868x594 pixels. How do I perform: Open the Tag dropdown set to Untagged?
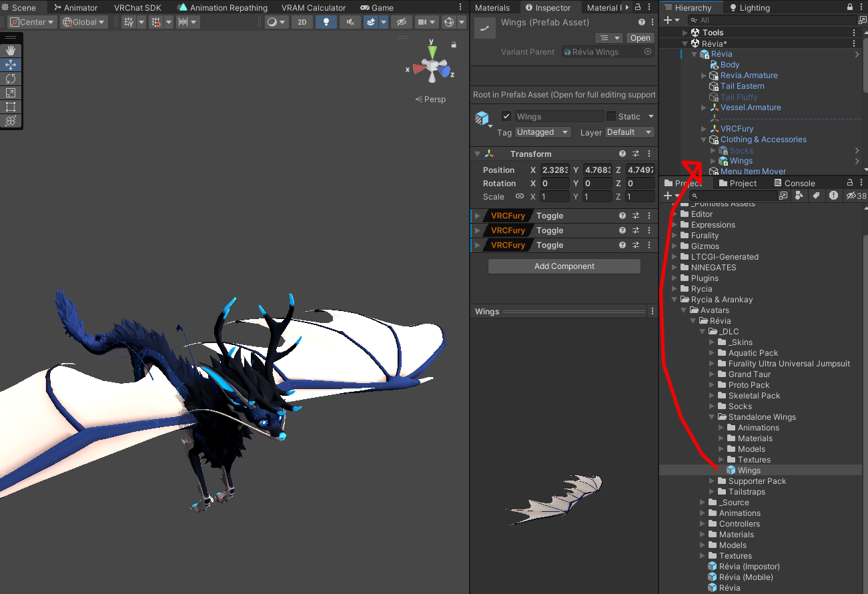coord(542,132)
